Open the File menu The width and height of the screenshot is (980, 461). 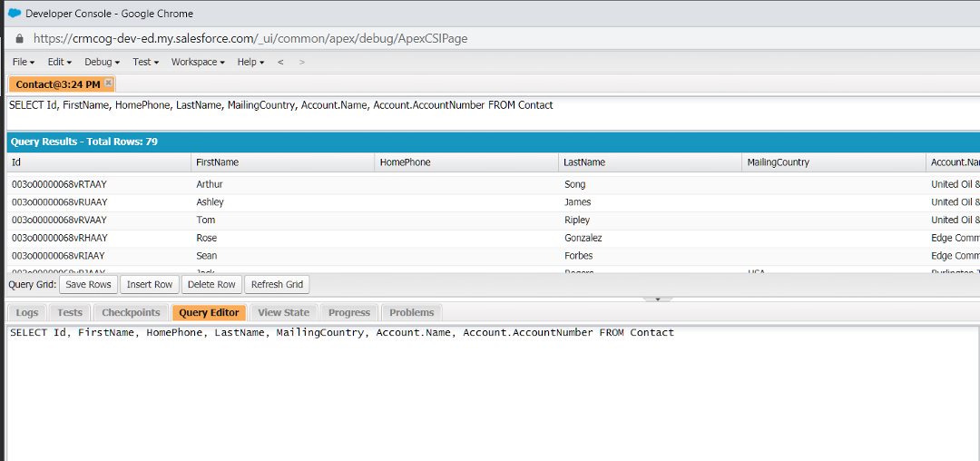click(23, 62)
